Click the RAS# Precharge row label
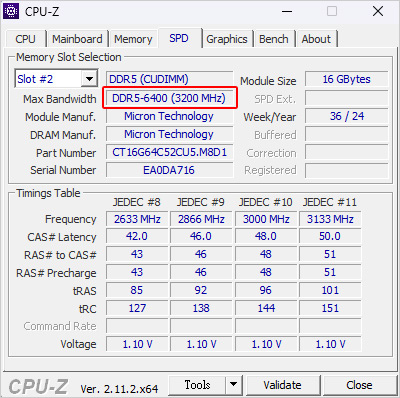This screenshot has height=398, width=400. pyautogui.click(x=56, y=273)
